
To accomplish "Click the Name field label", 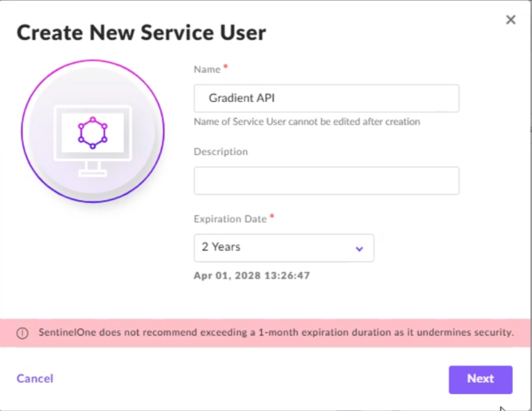I will click(207, 69).
